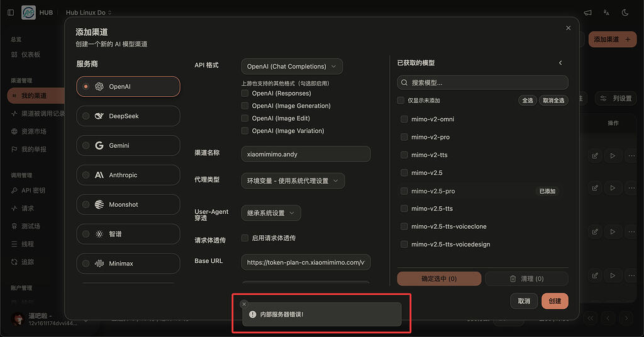Viewport: 644px width, 337px height.
Task: Open Hub Linux Do workspace switcher
Action: click(89, 13)
